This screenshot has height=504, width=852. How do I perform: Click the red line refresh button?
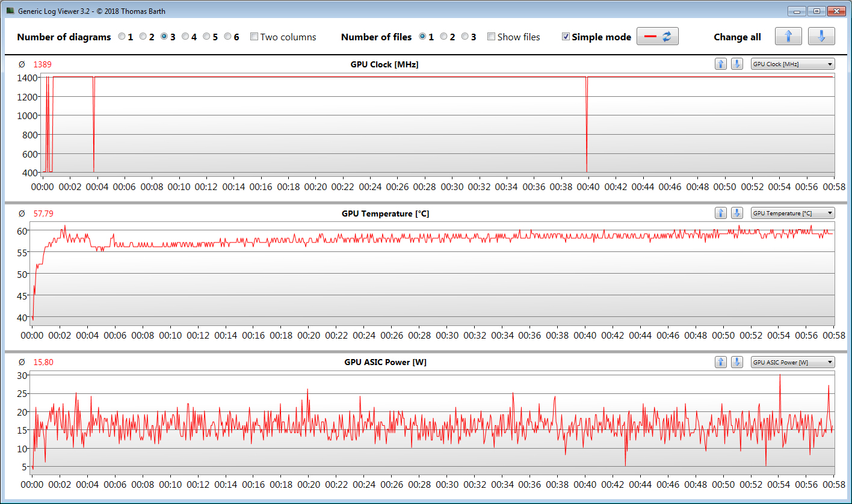tap(658, 37)
